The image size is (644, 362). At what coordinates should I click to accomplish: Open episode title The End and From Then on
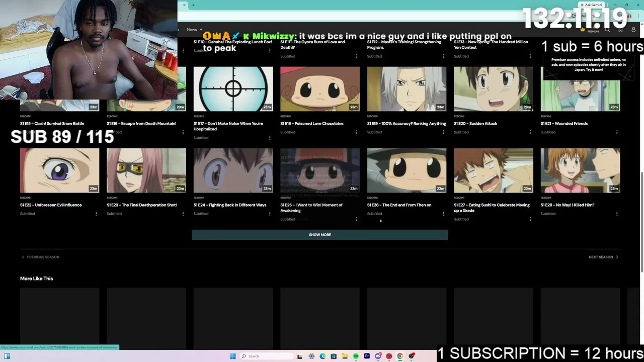[x=399, y=205]
